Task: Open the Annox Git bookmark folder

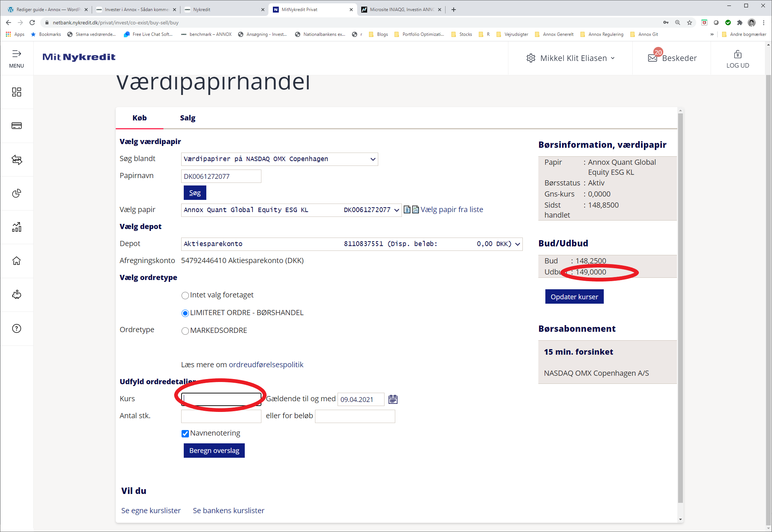Action: coord(644,34)
